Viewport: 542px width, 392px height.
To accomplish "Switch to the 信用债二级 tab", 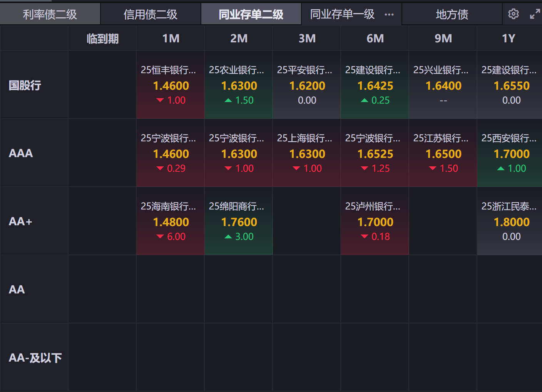I will click(x=151, y=15).
